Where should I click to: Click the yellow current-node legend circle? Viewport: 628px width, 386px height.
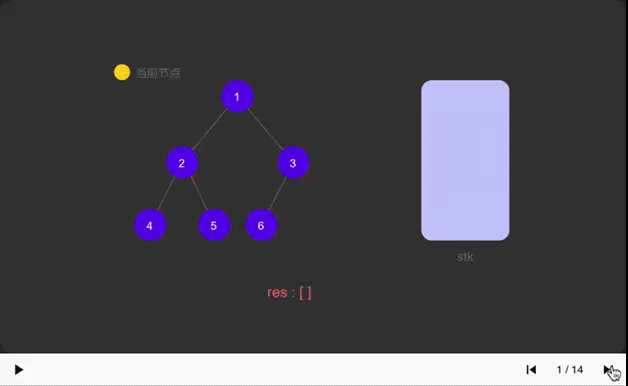(x=122, y=72)
